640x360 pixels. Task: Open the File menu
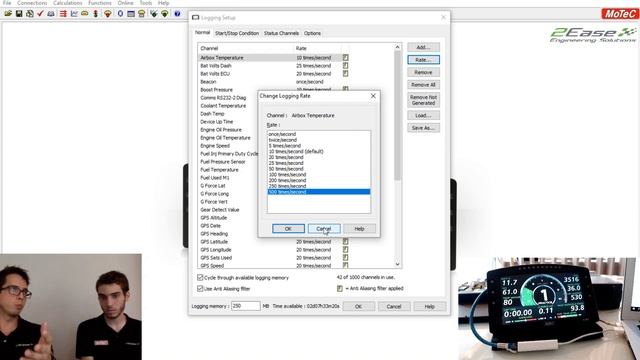[x=7, y=3]
